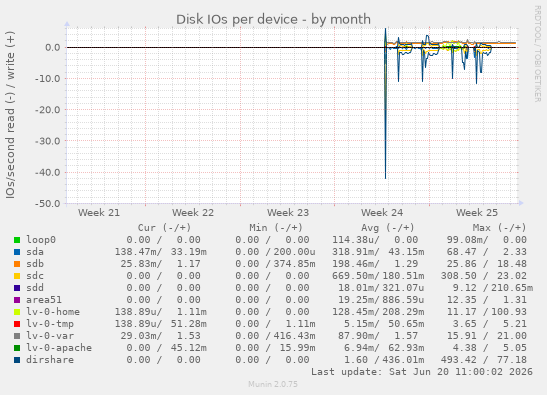Image resolution: width=547 pixels, height=395 pixels.
Task: Click the Week 25 axis label
Action: 477,213
